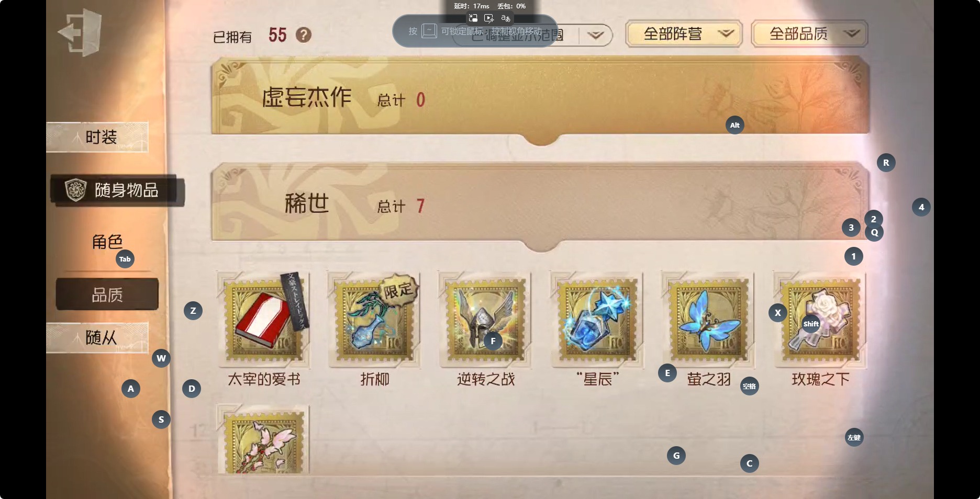
Task: Collapse the 稀世 category header
Action: [x=540, y=202]
